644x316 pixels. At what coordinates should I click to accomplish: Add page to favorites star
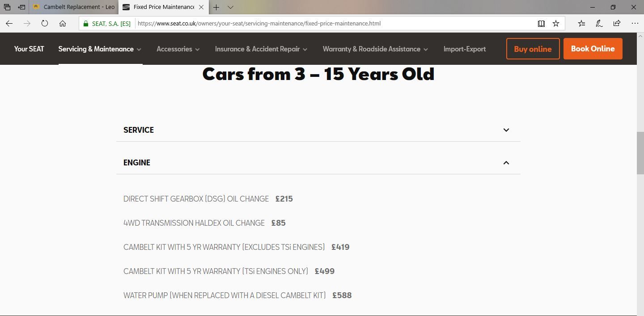[x=556, y=24]
